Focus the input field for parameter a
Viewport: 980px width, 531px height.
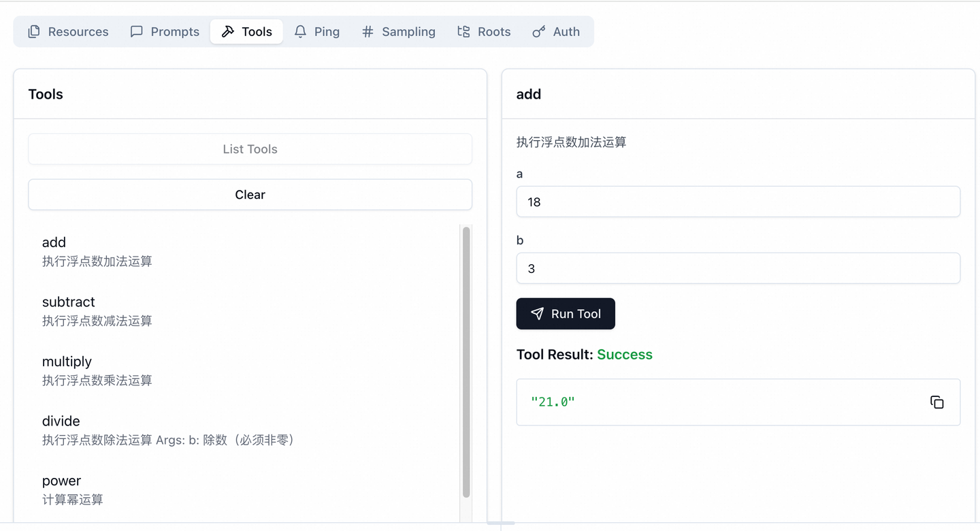point(738,202)
